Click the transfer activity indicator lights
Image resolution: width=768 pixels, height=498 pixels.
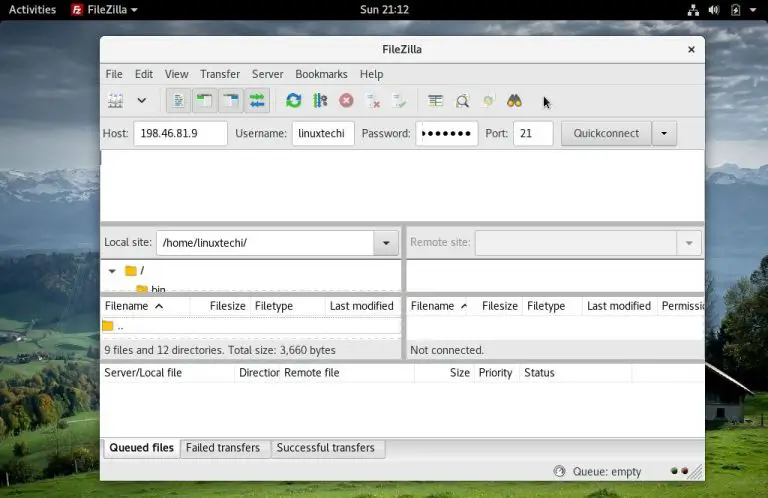click(679, 471)
